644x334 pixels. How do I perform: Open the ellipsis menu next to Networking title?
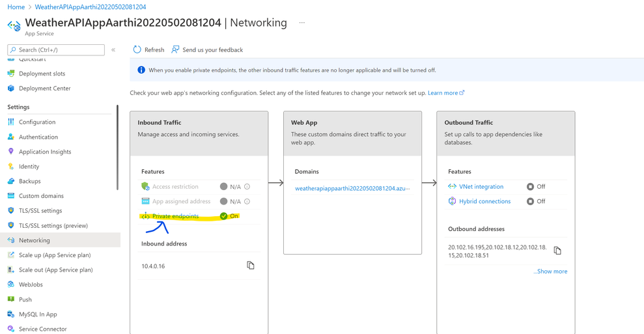[x=302, y=23]
